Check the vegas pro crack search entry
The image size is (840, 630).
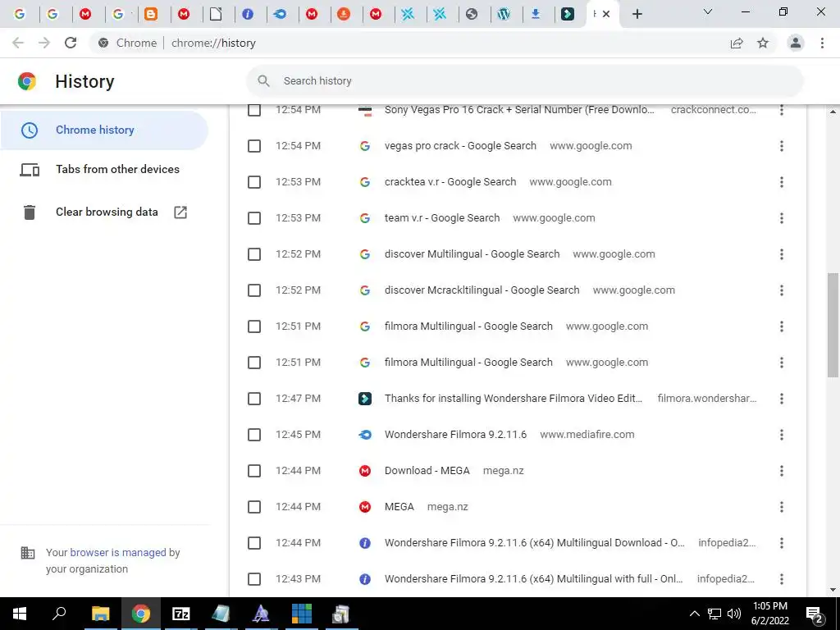coord(254,146)
